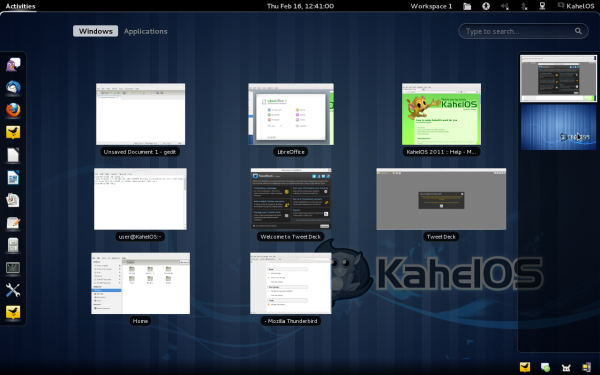Launch Firefox from the dash
This screenshot has height=375, width=600.
coord(13,110)
